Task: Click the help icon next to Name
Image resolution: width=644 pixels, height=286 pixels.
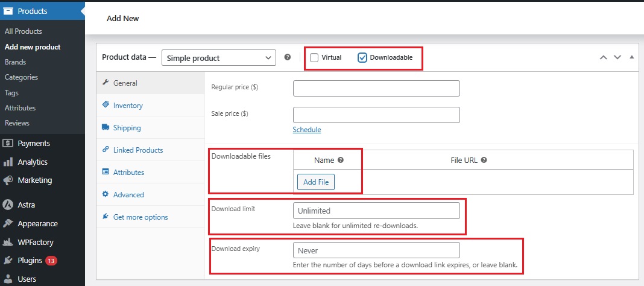Action: pos(341,160)
